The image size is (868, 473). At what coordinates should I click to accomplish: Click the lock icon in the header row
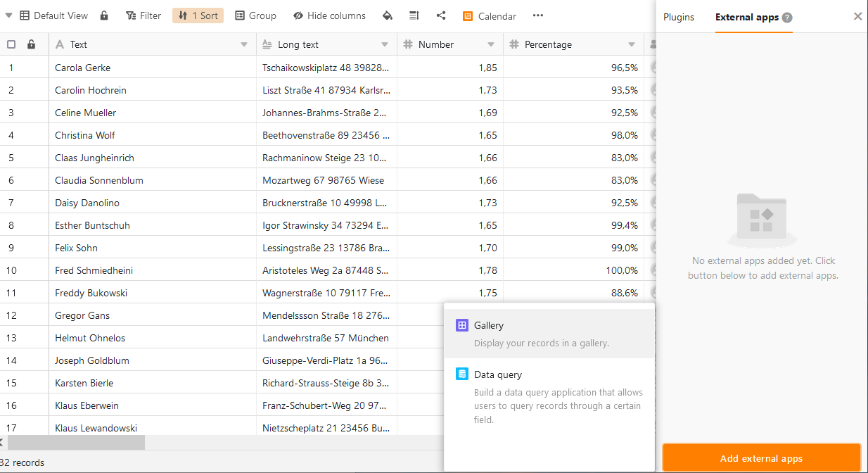[x=31, y=44]
